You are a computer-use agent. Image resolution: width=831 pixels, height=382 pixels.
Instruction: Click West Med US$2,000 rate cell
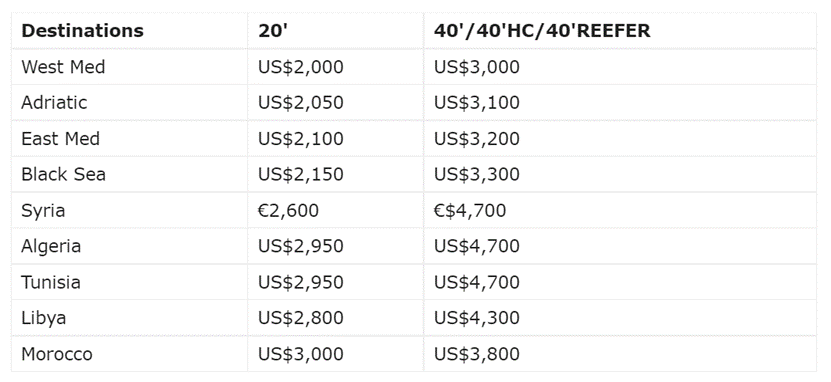[x=335, y=67]
